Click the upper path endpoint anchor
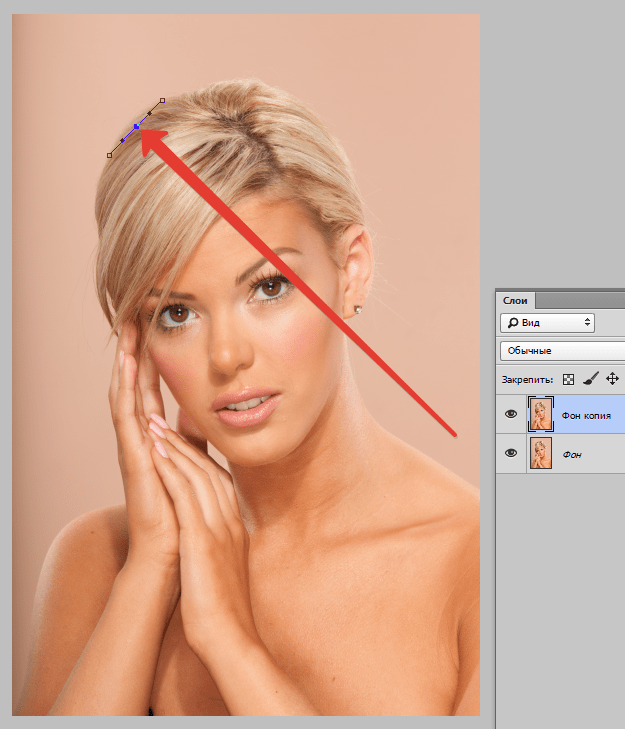The image size is (625, 729). tap(162, 100)
